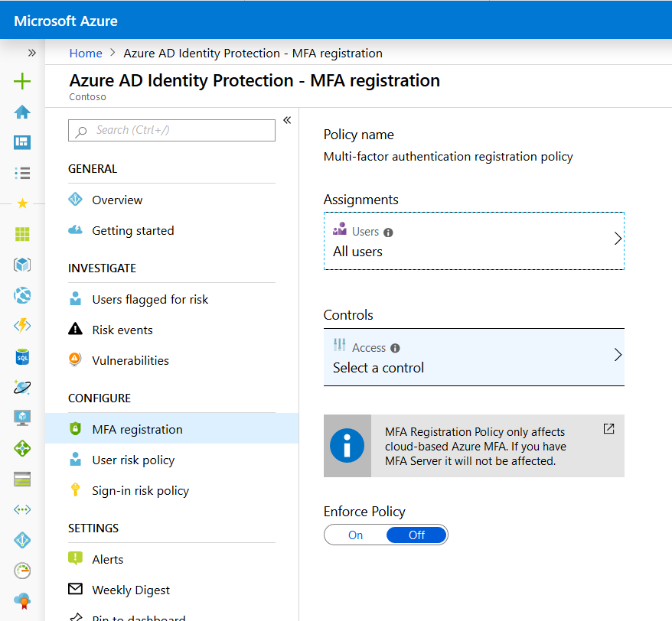Open the Cosmos DB planet icon
672x621 pixels.
22,387
